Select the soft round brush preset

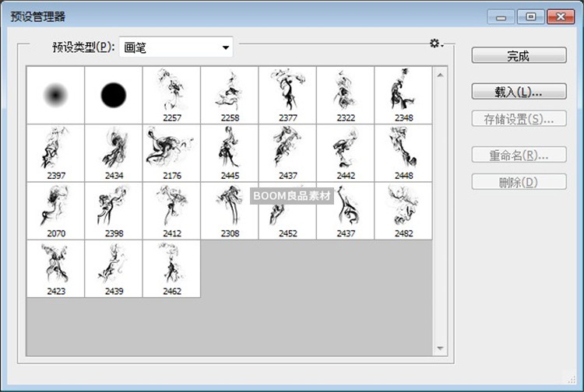[55, 95]
